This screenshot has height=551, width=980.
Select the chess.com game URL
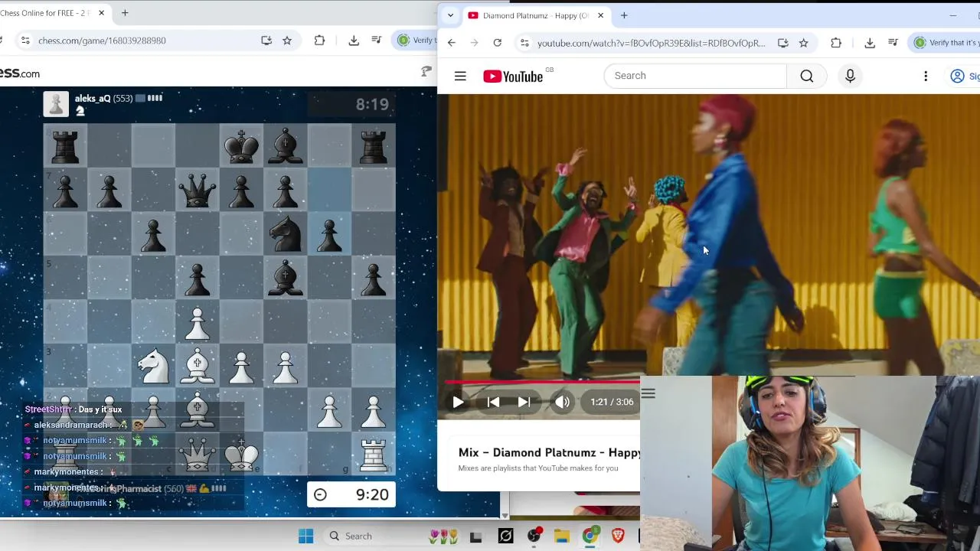tap(102, 41)
